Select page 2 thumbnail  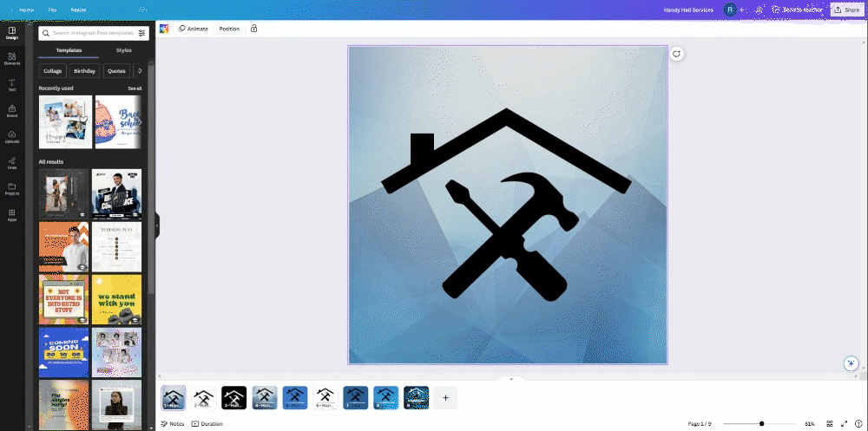coord(204,398)
